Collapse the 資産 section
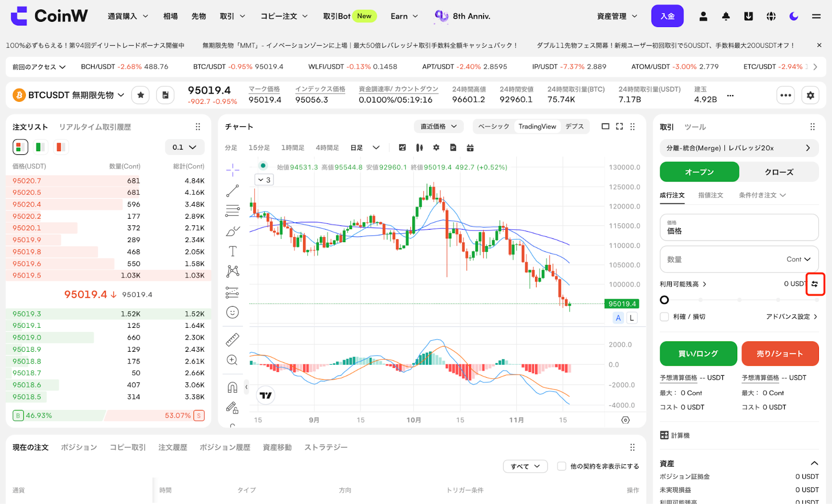 coord(814,463)
